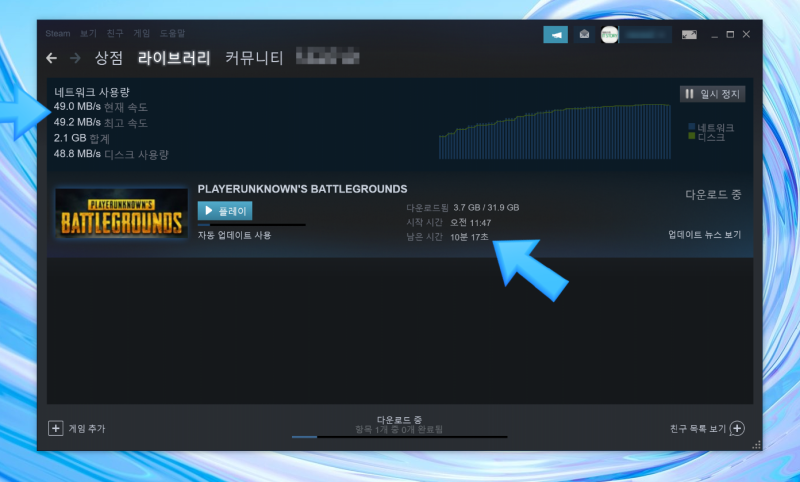Click the 오전 11:47 start time value
The height and width of the screenshot is (482, 800).
click(470, 223)
